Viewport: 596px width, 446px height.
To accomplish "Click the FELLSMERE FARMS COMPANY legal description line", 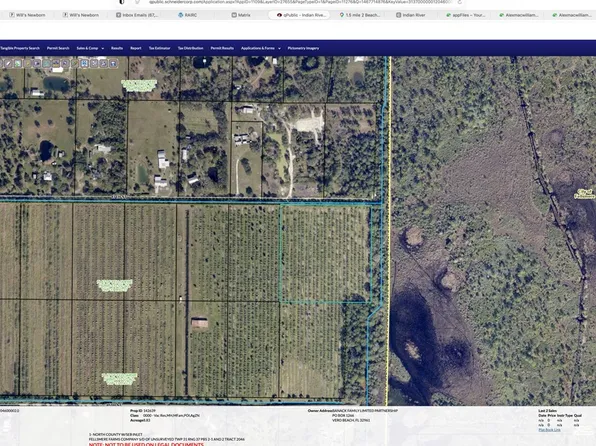I will pos(167,439).
